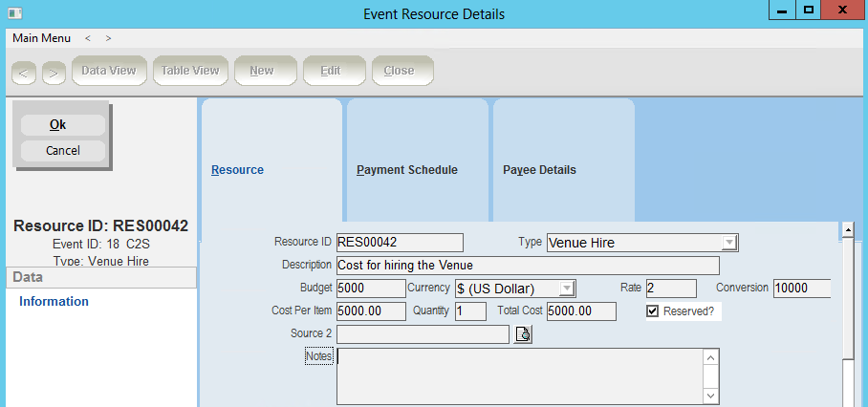Click inside the Notes text area

pyautogui.click(x=520, y=376)
